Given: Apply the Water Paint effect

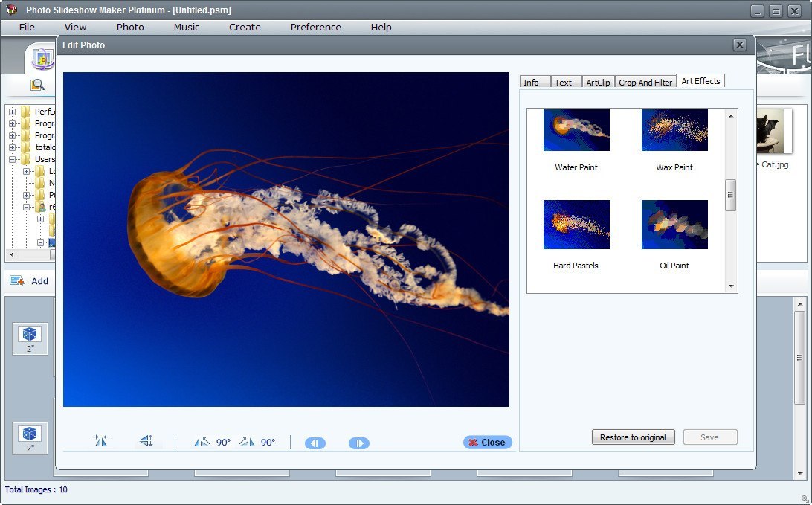Looking at the screenshot, I should tap(576, 129).
